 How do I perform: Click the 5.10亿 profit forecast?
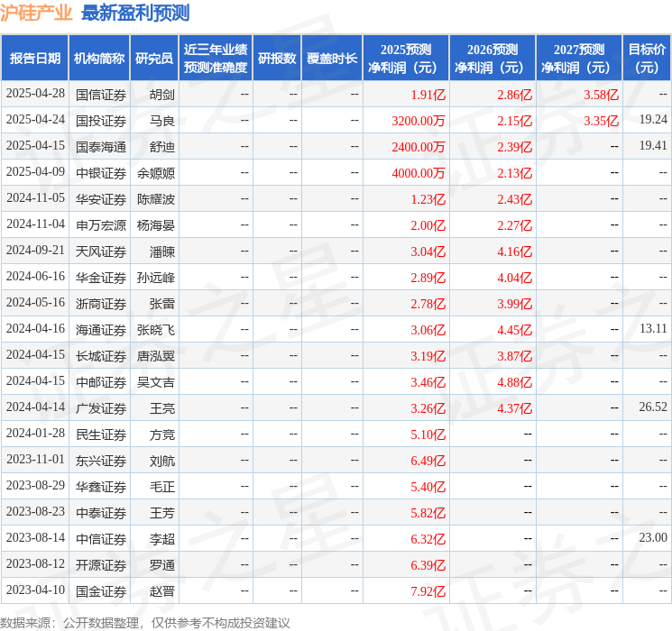(x=428, y=434)
